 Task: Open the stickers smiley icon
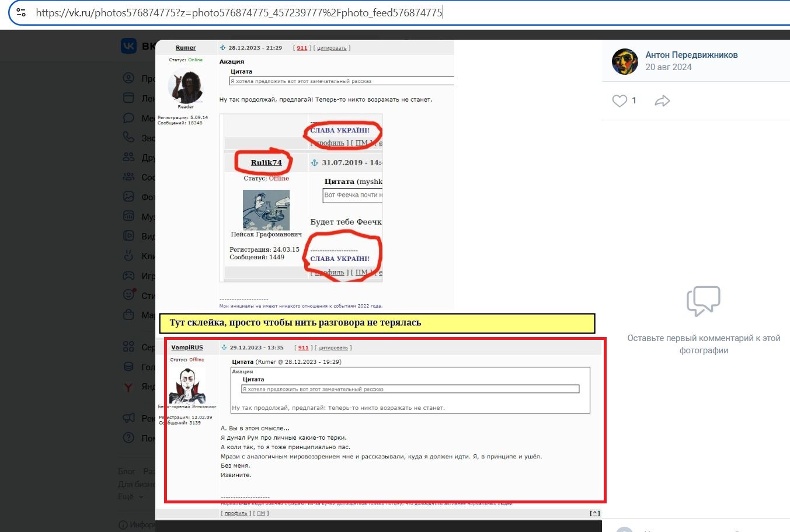pyautogui.click(x=129, y=295)
